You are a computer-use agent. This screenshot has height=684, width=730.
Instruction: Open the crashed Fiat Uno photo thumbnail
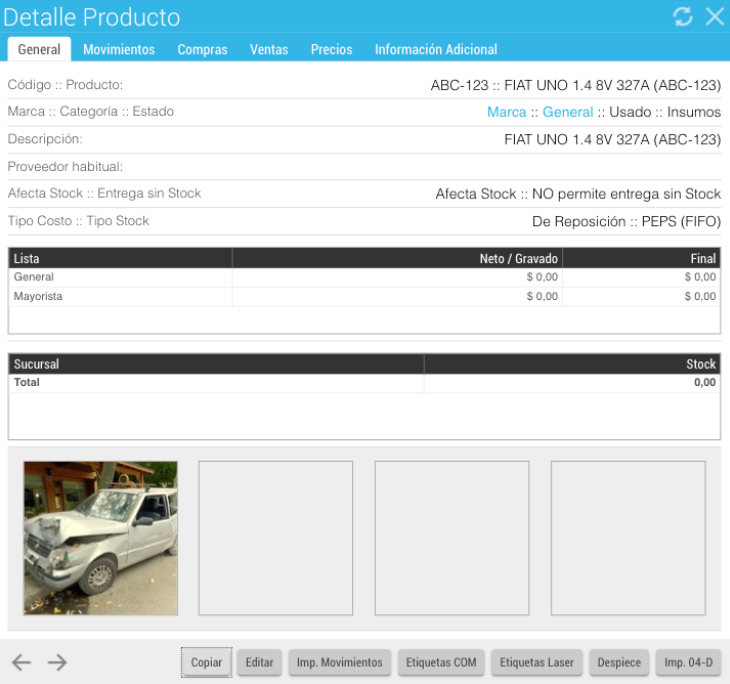coord(101,538)
